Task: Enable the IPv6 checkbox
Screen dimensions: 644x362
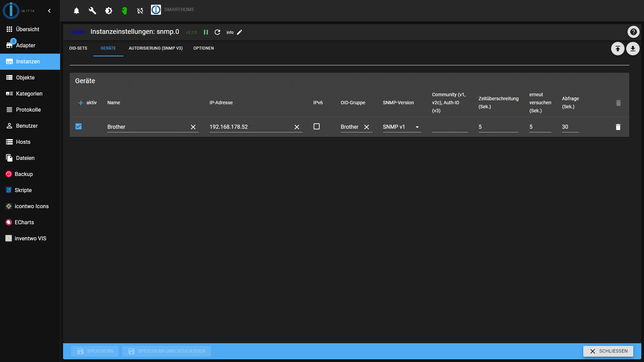Action: click(x=316, y=126)
